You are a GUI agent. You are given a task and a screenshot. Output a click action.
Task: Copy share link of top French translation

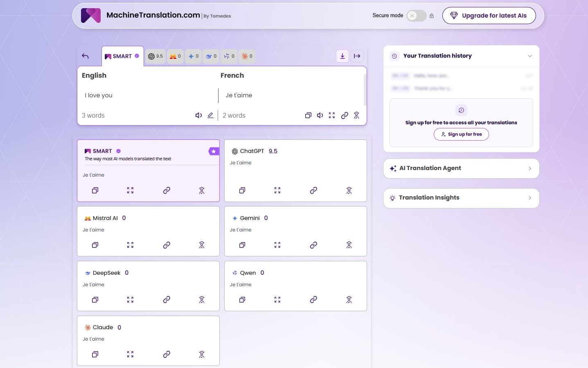tap(345, 115)
